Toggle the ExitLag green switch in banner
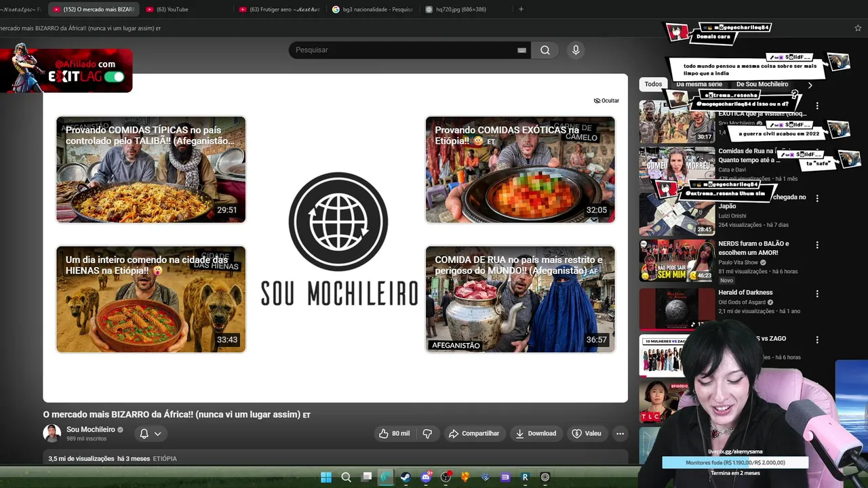The height and width of the screenshot is (488, 868). 114,77
